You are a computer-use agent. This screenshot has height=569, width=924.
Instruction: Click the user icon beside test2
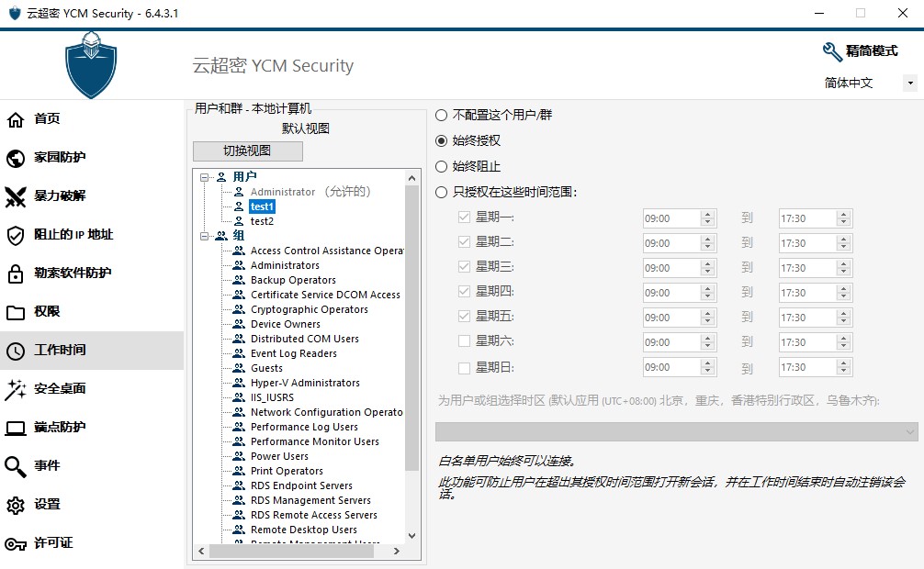[x=239, y=221]
